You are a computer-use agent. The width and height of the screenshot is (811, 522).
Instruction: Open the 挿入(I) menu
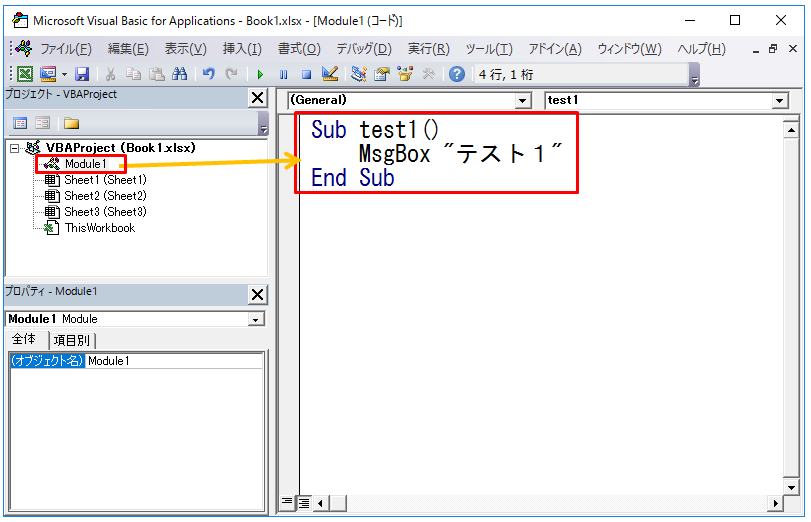tap(242, 49)
